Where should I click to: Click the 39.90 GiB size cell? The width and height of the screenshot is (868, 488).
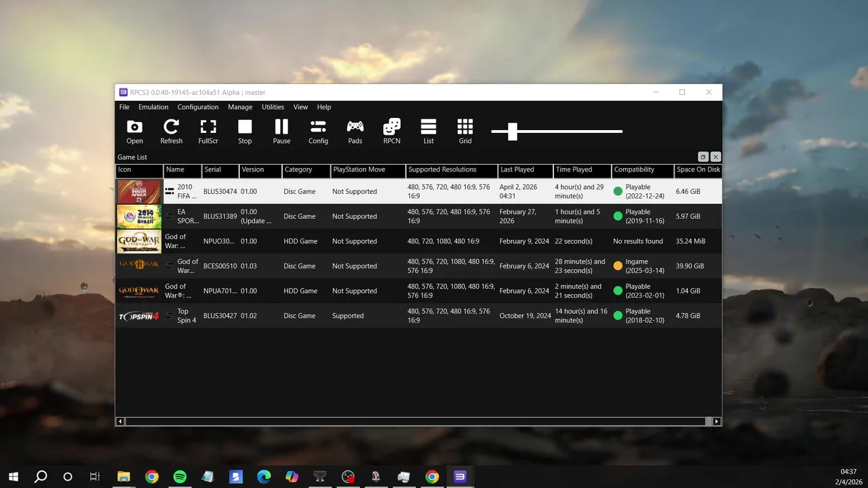(x=698, y=266)
